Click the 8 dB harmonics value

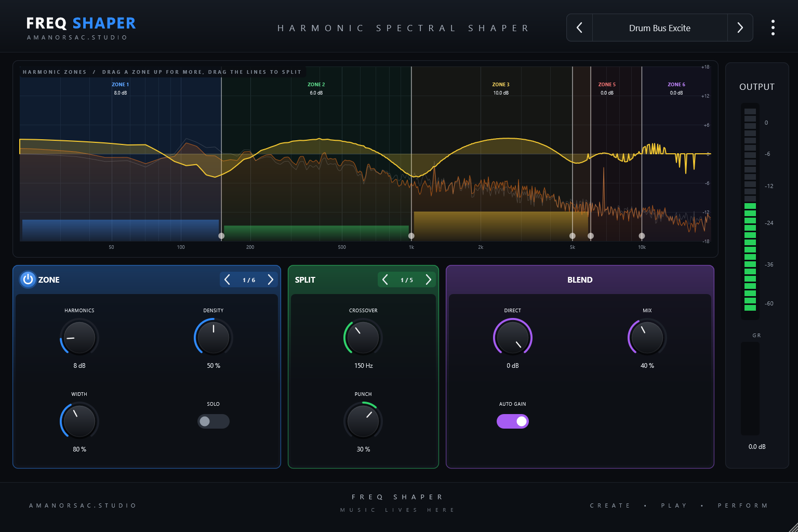click(79, 366)
